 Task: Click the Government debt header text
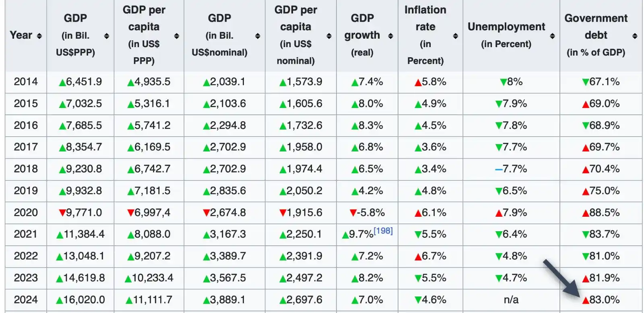[596, 27]
